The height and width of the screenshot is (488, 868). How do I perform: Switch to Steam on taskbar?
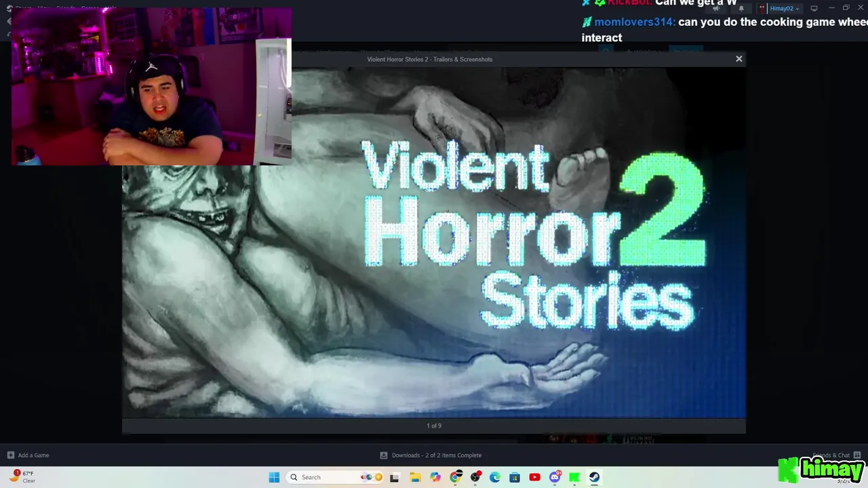pyautogui.click(x=594, y=477)
